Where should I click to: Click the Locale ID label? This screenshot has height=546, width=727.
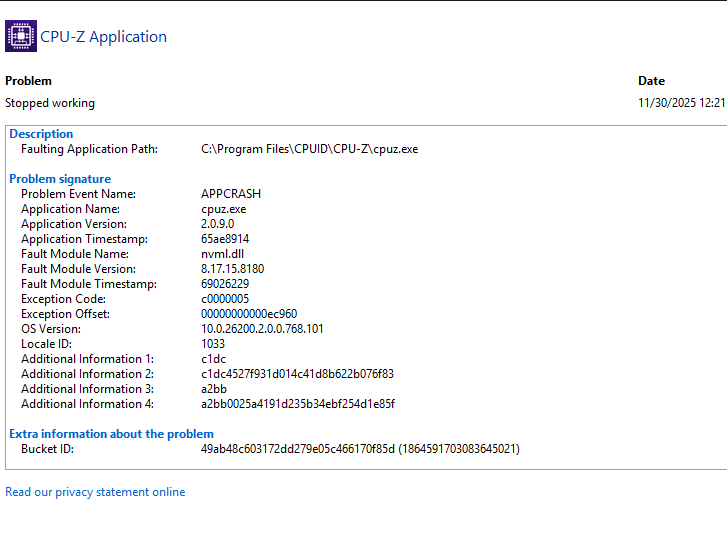[46, 344]
